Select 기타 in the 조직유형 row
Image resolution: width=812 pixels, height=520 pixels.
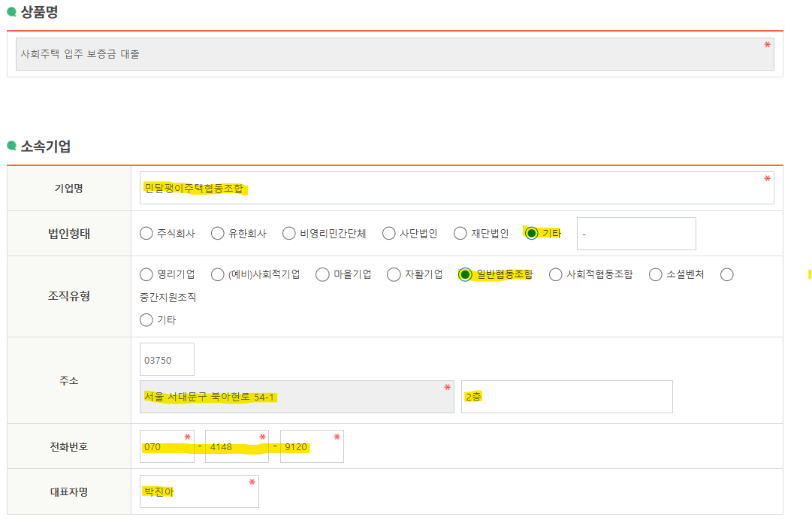click(x=146, y=320)
